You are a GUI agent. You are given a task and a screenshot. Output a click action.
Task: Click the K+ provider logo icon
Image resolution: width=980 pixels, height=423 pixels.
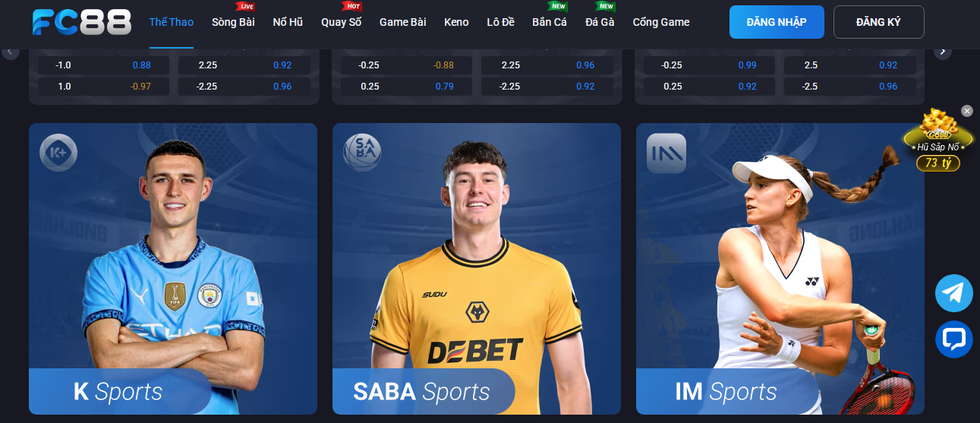tap(58, 153)
